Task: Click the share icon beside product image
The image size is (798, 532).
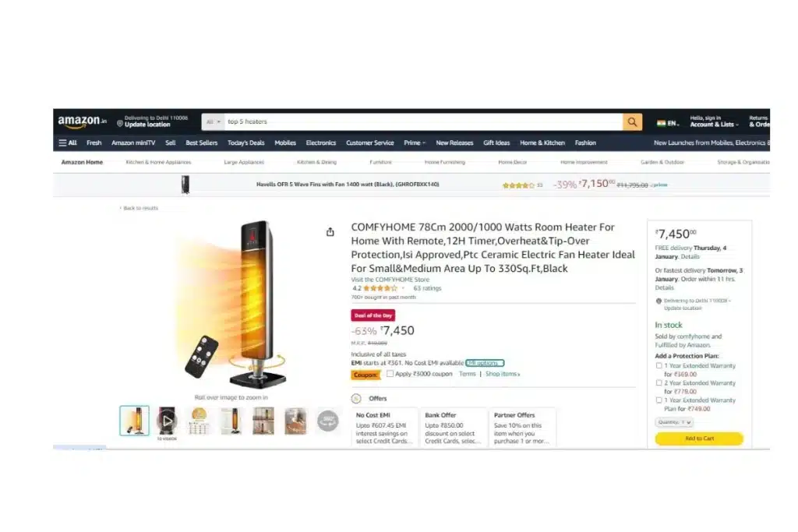Action: point(330,232)
